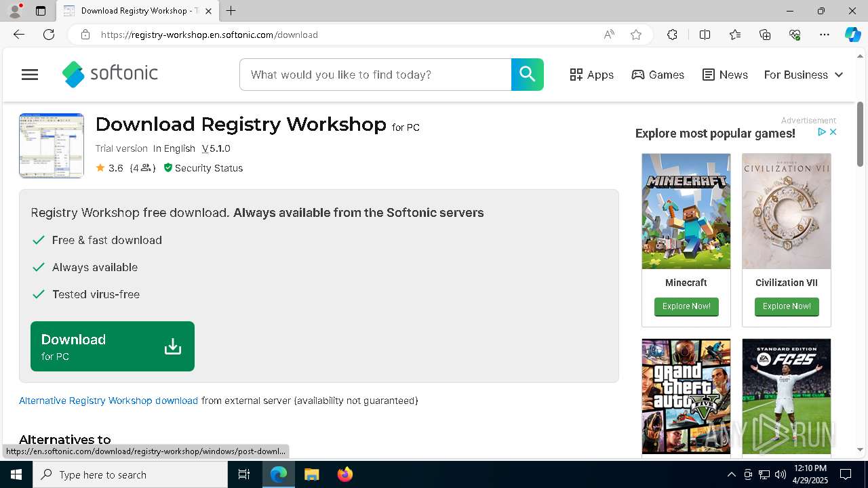The width and height of the screenshot is (868, 488).
Task: Click the green Download for PC button
Action: point(113,346)
